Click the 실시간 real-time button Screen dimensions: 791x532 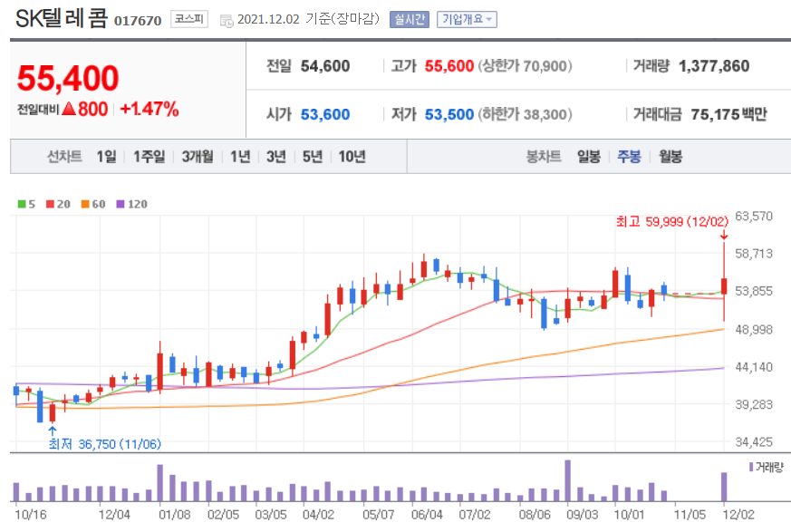pyautogui.click(x=410, y=19)
